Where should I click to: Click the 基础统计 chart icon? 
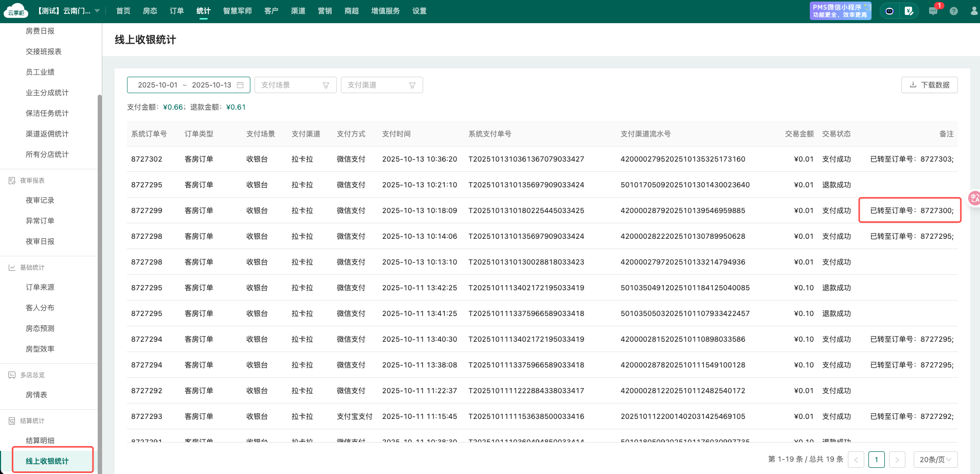[x=12, y=268]
